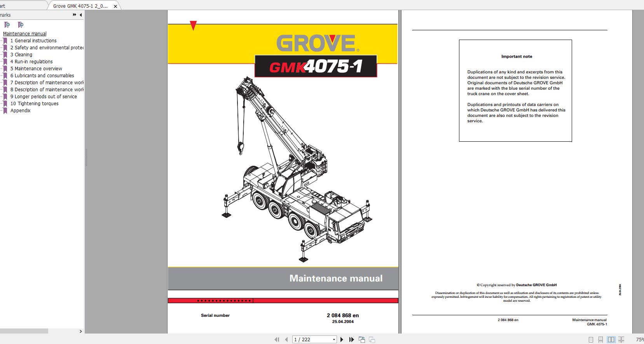Viewport: 644px width, 344px height.
Task: Go to the first page
Action: (x=277, y=339)
